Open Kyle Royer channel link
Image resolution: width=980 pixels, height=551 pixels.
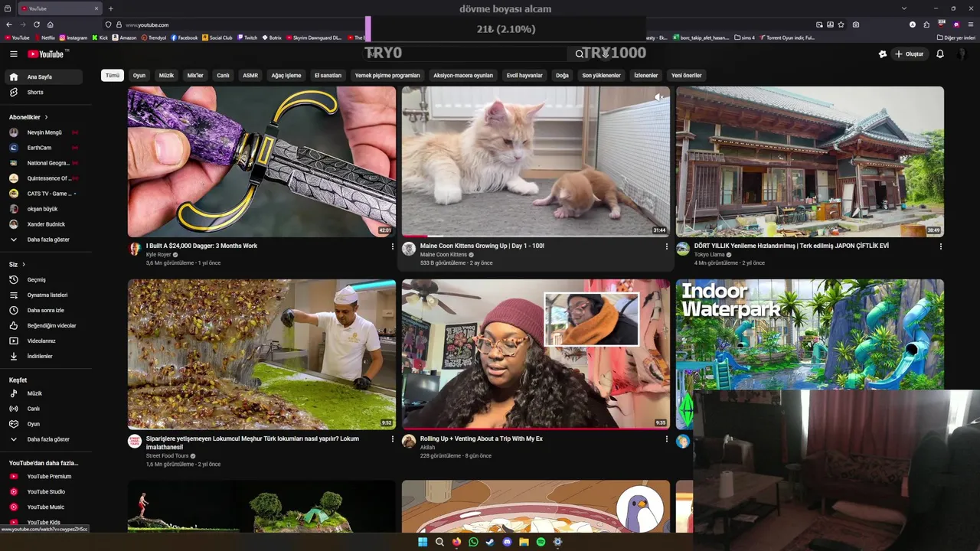point(158,255)
